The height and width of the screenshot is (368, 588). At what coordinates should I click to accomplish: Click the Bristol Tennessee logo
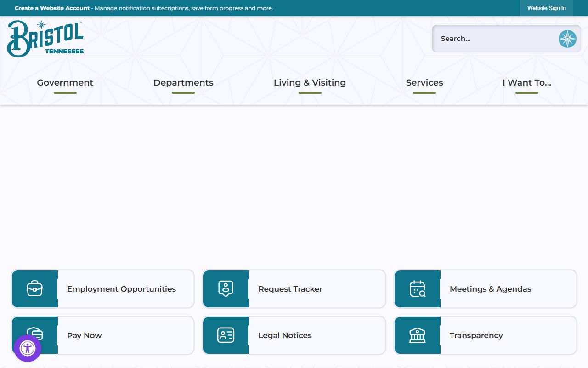(x=45, y=39)
